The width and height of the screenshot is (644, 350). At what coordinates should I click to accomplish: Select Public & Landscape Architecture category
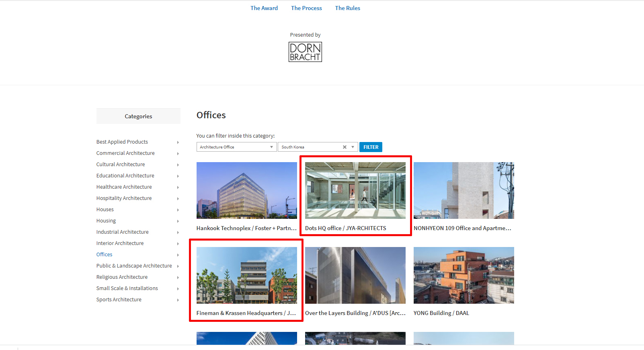tap(134, 266)
